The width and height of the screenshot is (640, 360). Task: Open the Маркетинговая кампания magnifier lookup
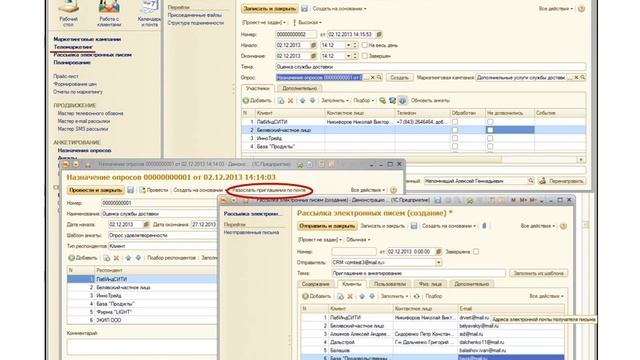tap(583, 78)
